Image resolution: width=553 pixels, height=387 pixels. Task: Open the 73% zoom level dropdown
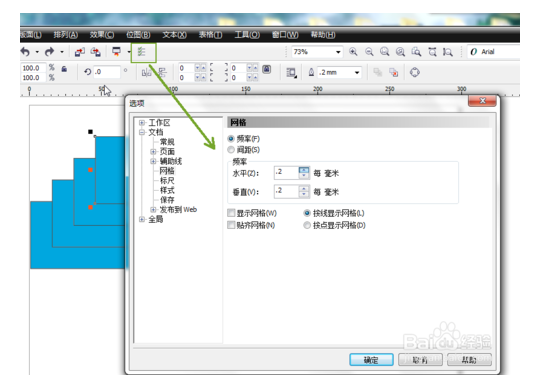[x=338, y=52]
